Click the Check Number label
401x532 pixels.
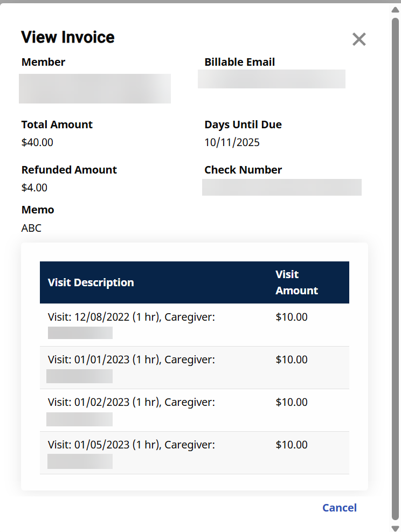[243, 170]
